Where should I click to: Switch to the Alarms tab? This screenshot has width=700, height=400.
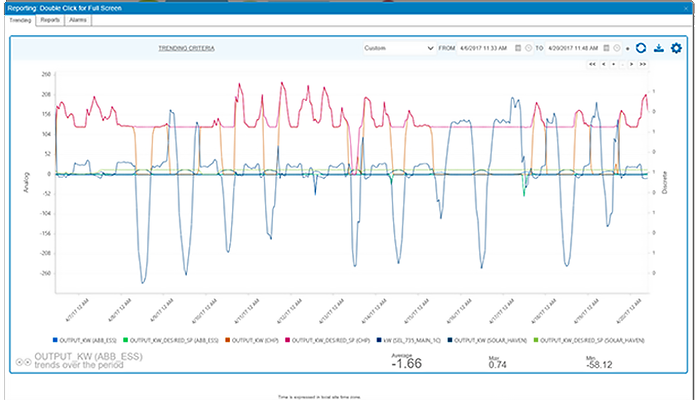[78, 20]
